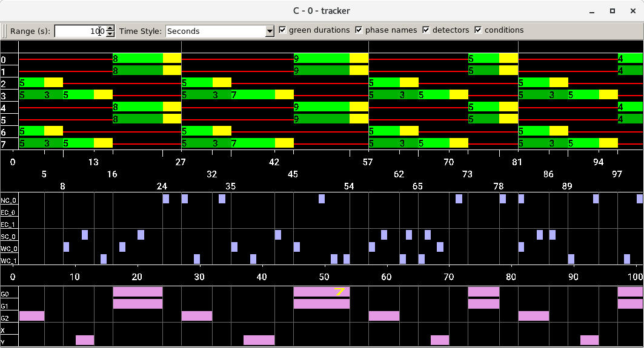Click green phase labeled 8 in row 0
Viewport: 644px width, 348px height.
(138, 58)
